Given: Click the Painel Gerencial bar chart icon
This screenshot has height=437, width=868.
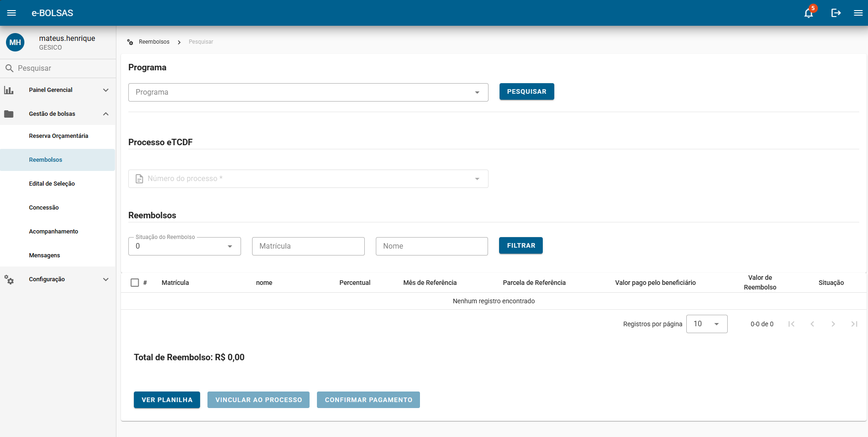Looking at the screenshot, I should tap(9, 90).
